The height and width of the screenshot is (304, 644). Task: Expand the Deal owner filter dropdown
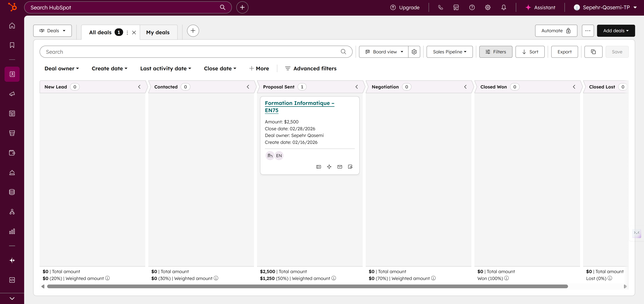(62, 68)
